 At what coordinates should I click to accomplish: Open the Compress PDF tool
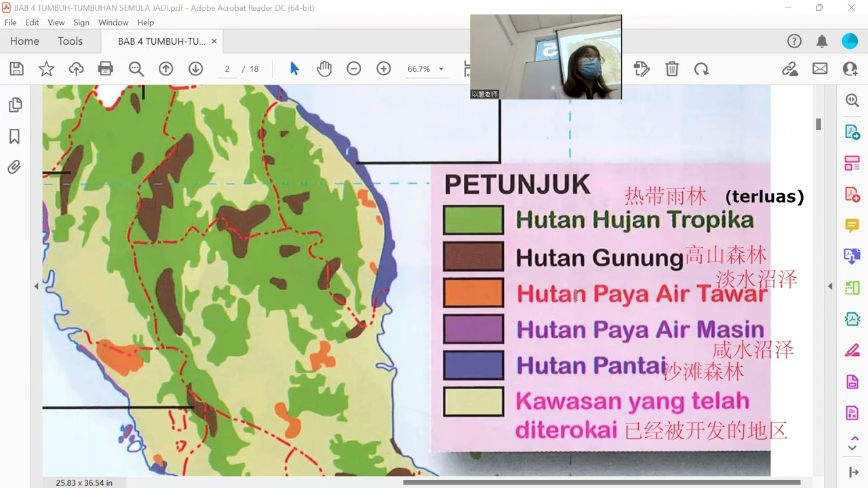(852, 319)
